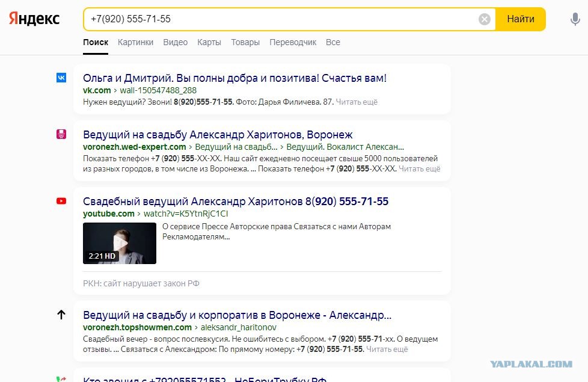Open 'Свадебный ведущий Александр Харитонов' YouTube result
The image size is (588, 382).
pyautogui.click(x=236, y=202)
